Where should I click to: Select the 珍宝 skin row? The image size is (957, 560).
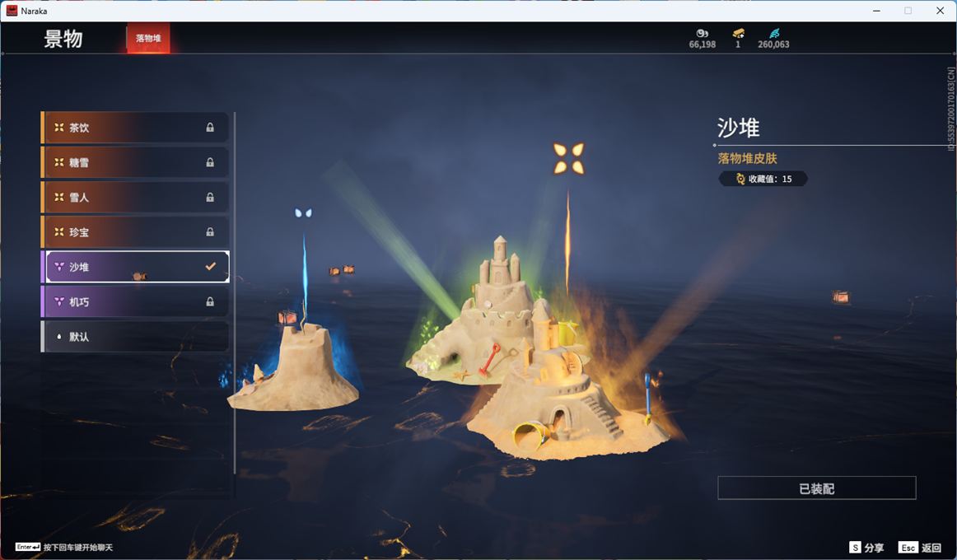point(135,231)
